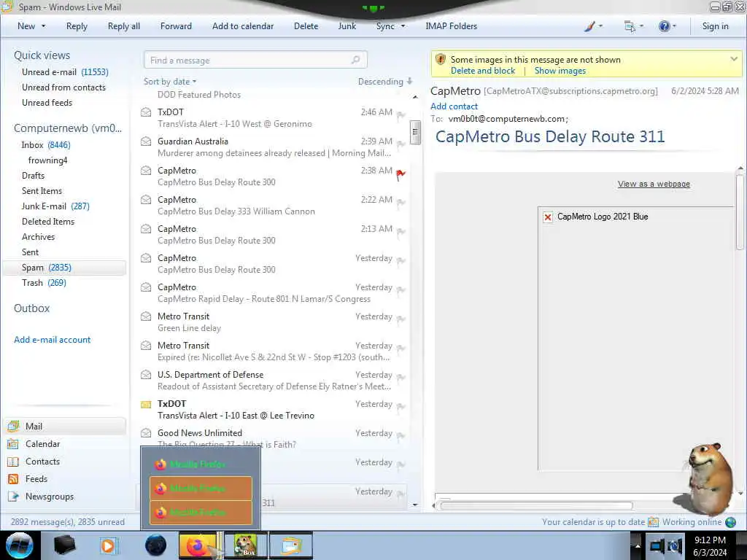Click the Sign in button

[715, 26]
